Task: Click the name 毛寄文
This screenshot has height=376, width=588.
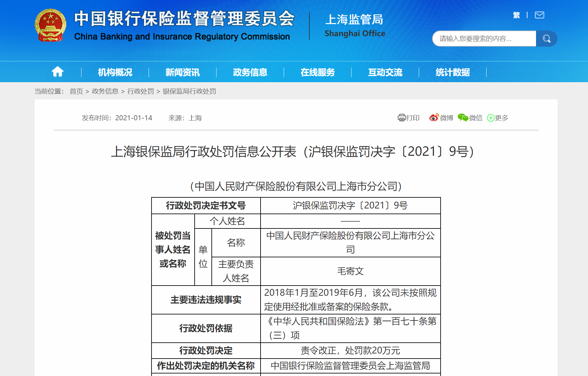Action: point(350,271)
